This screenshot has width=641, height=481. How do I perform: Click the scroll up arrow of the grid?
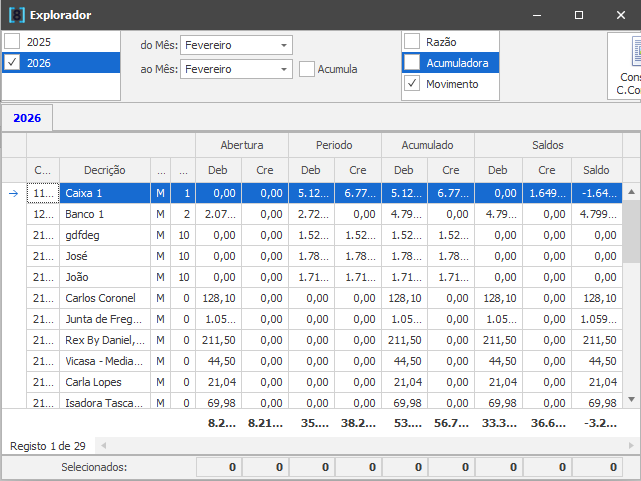[x=631, y=192]
